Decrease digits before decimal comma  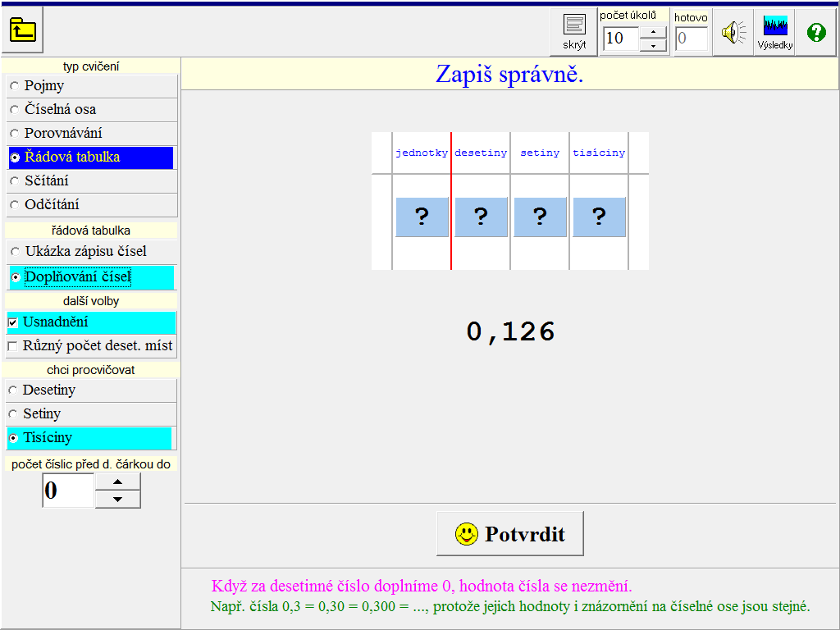point(118,500)
